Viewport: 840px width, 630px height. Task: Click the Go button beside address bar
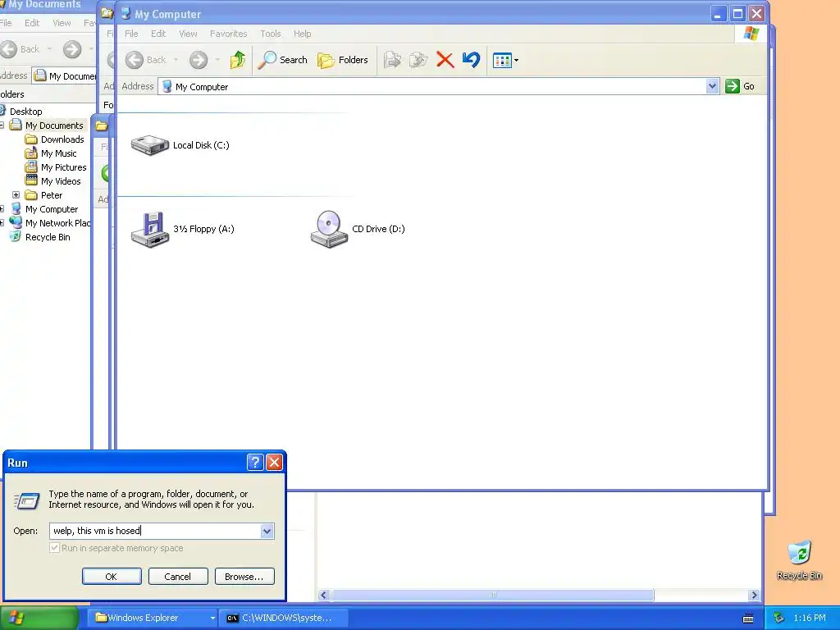coord(740,86)
